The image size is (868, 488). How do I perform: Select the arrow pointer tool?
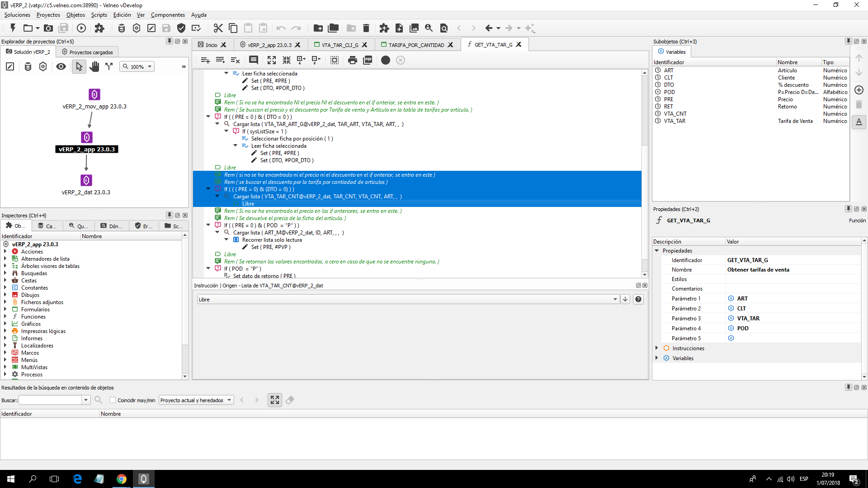tap(79, 66)
